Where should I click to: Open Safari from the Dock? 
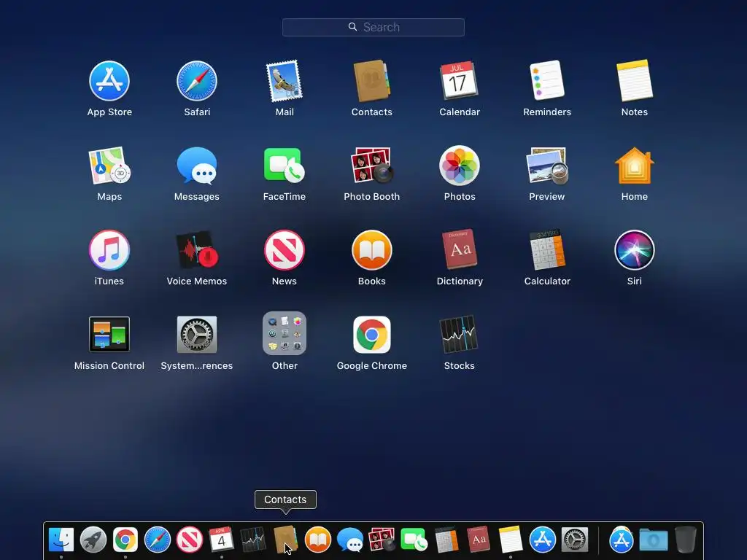click(158, 540)
